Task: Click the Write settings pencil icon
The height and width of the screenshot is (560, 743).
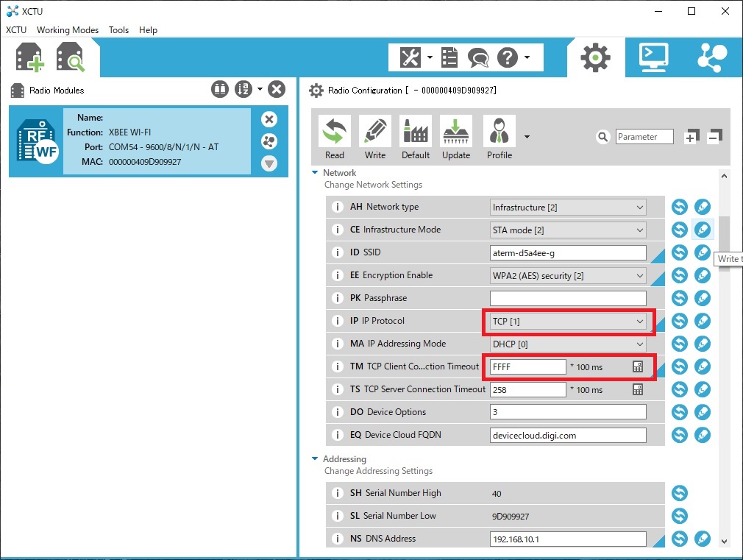Action: 374,137
